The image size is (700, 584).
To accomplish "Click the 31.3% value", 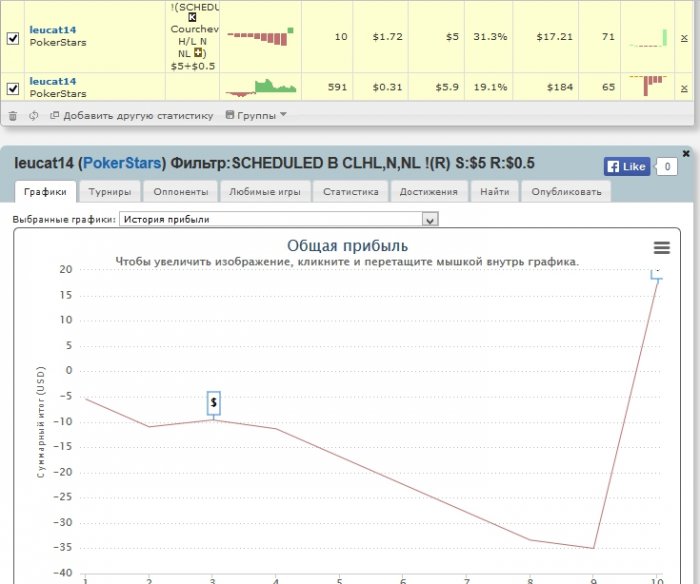I will point(490,37).
